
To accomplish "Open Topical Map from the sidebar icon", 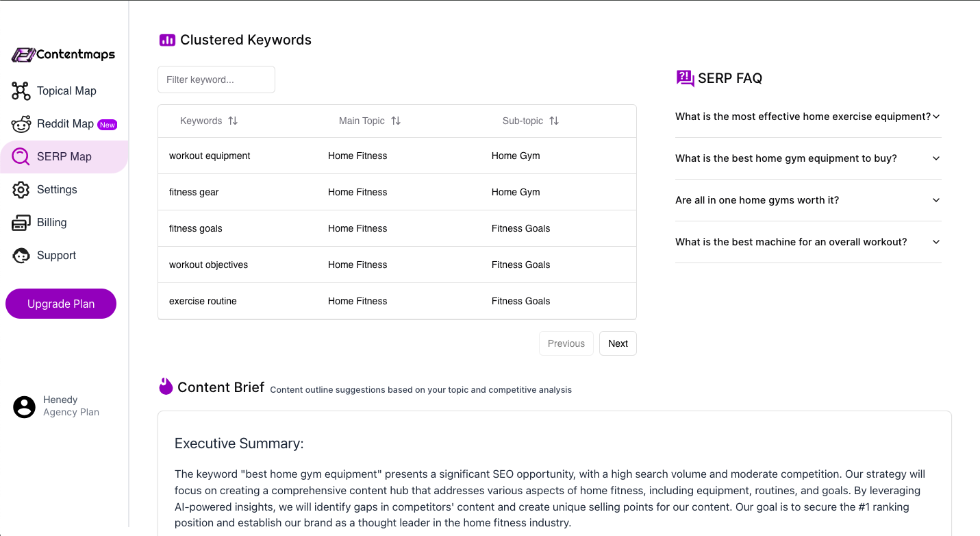I will click(21, 91).
